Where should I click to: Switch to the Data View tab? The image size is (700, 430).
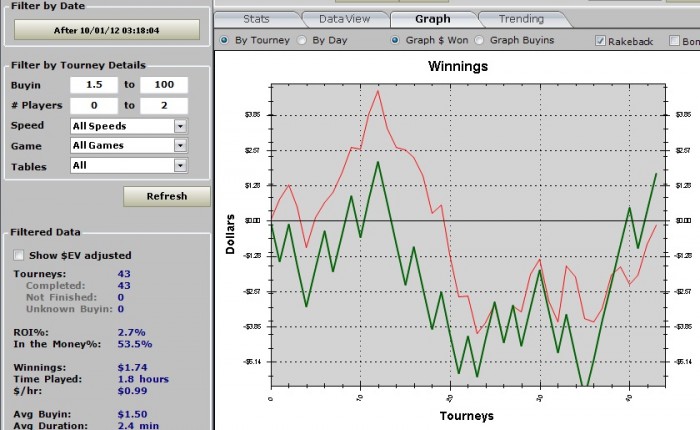344,19
